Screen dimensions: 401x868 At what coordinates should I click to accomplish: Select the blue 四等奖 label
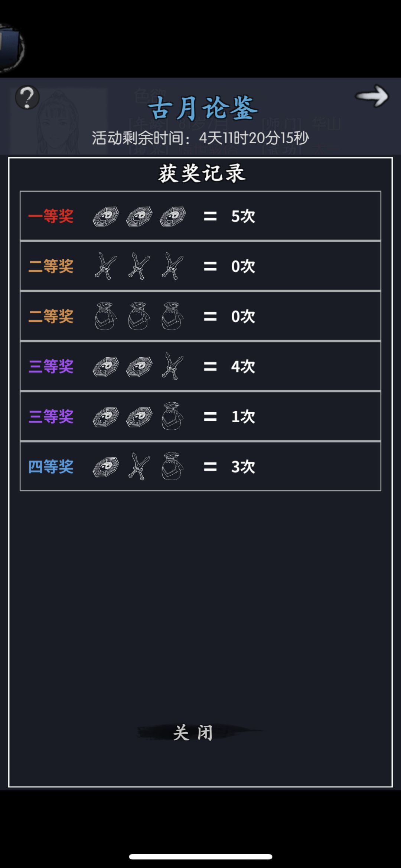51,466
